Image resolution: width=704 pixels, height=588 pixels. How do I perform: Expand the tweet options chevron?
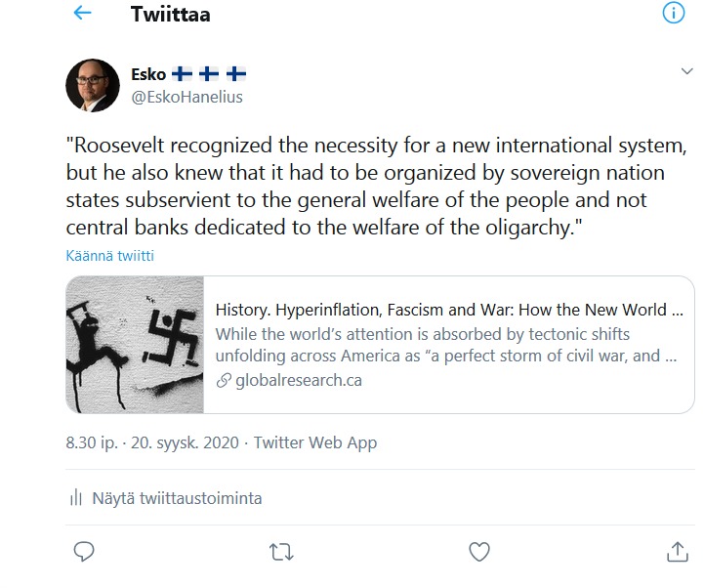[x=686, y=72]
